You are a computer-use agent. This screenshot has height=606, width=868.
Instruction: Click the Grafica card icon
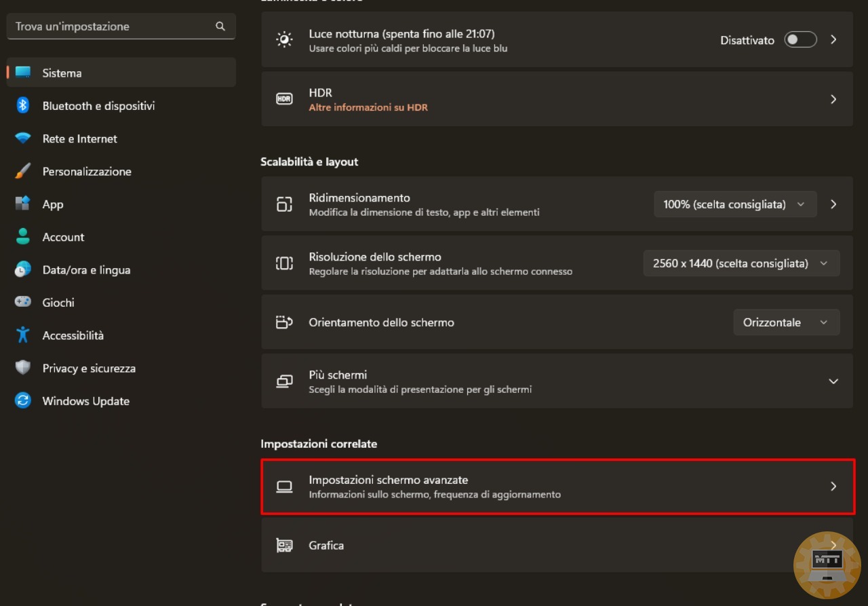(285, 545)
